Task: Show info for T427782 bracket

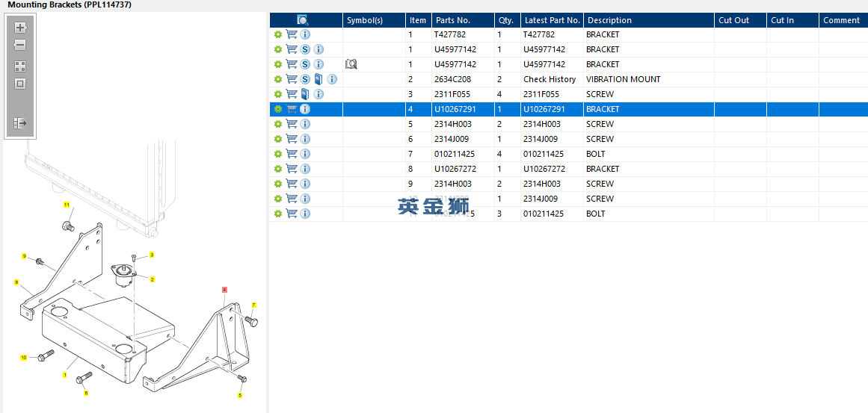Action: point(305,34)
